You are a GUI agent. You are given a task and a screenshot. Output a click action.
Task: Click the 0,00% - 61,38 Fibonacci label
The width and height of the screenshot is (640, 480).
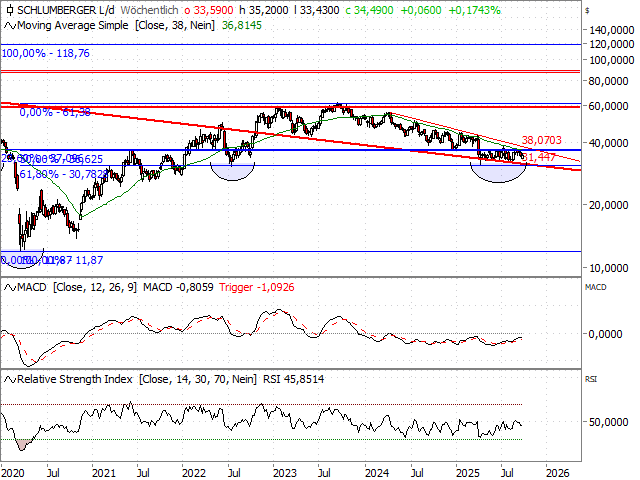click(55, 112)
